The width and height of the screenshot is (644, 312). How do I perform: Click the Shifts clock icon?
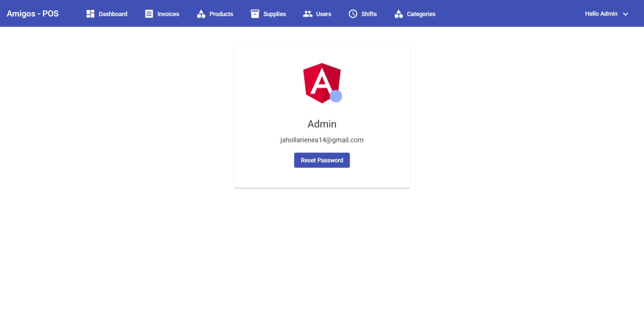click(x=353, y=14)
